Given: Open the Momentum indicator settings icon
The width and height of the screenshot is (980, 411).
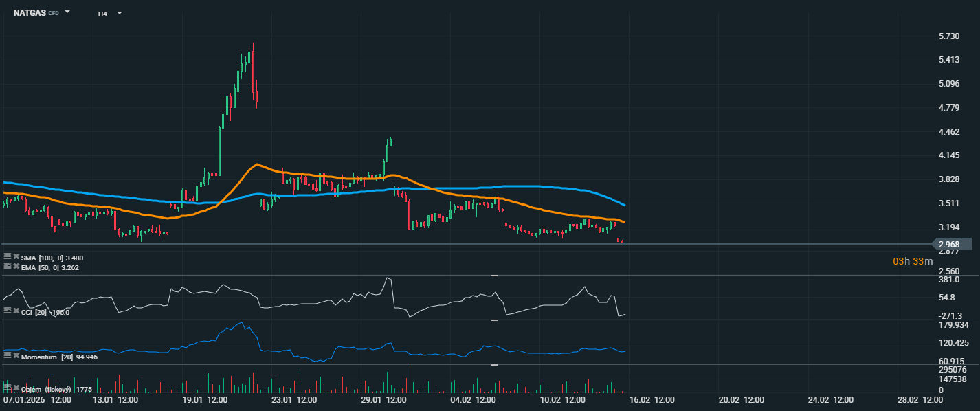Looking at the screenshot, I should click(x=8, y=356).
